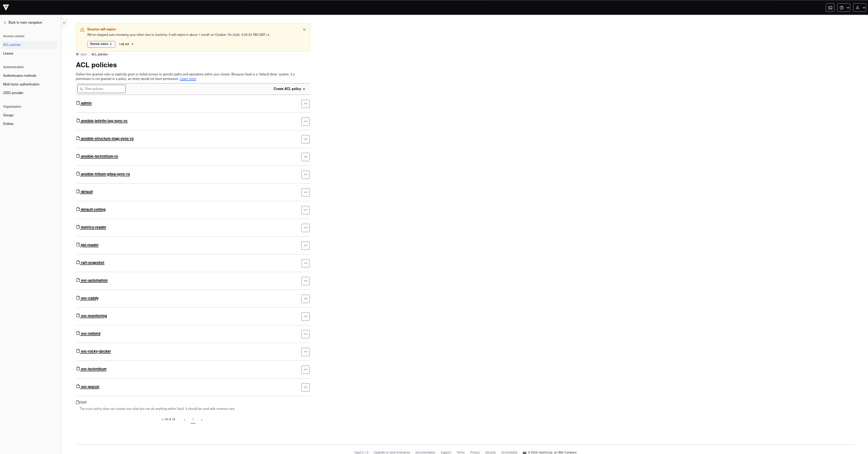
Task: Open more-actions menu for svc-automation
Action: [x=306, y=281]
